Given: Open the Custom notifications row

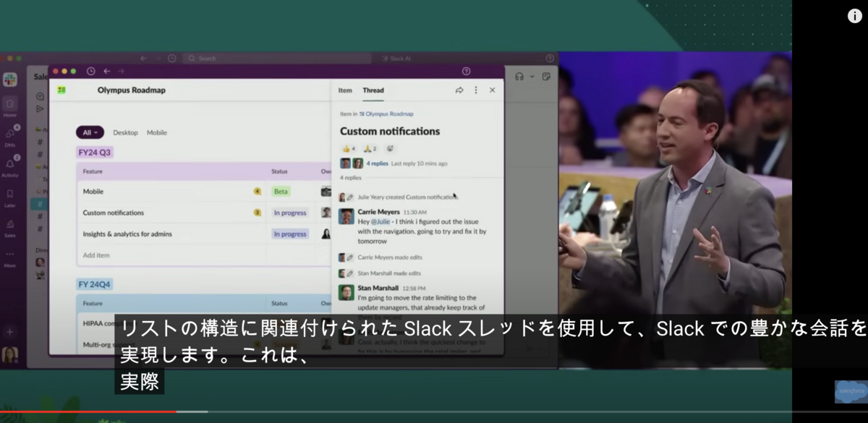Looking at the screenshot, I should pos(204,213).
